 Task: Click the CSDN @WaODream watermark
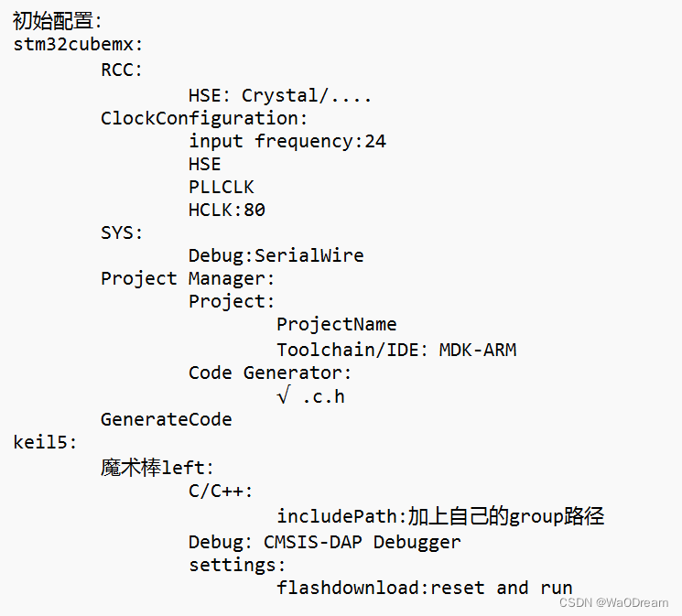613,602
